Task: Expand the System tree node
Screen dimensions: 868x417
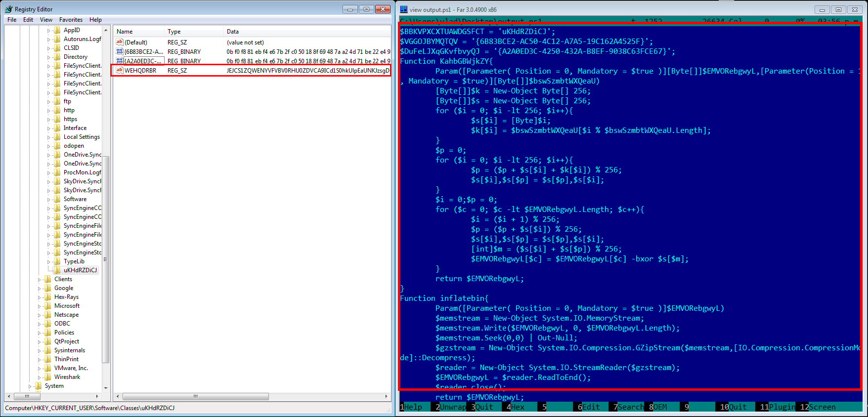Action: 30,386
